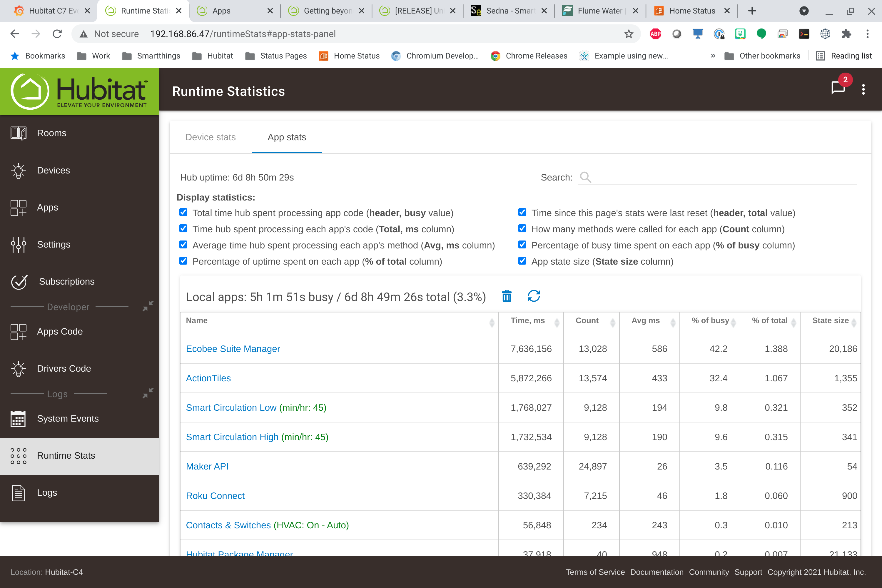Open the tab search dropdown arrow
Screen dimensions: 882x588
pyautogui.click(x=804, y=11)
